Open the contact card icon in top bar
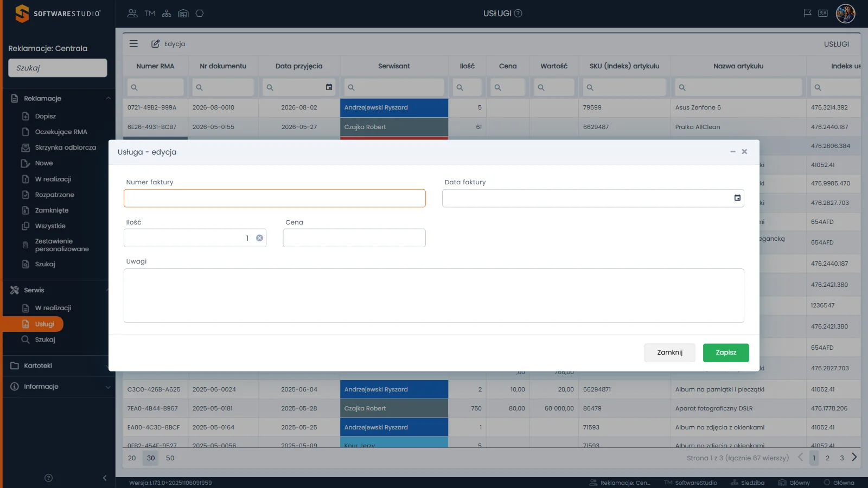 coord(823,14)
